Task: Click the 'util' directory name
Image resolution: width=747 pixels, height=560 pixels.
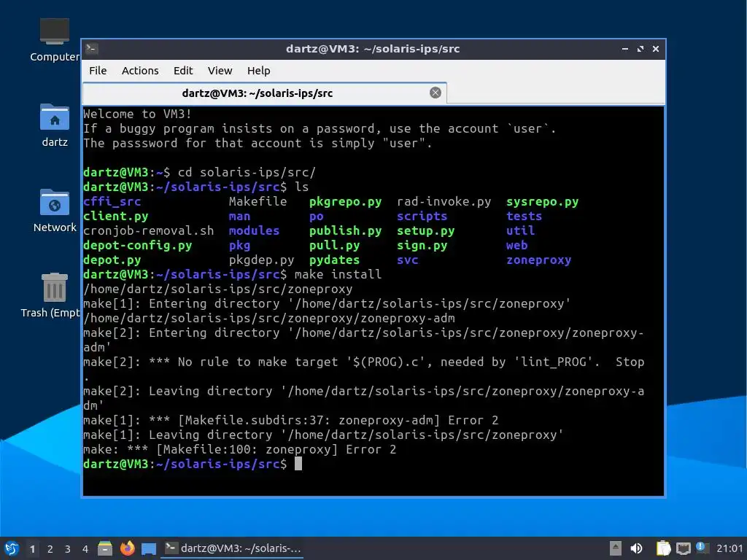Action: click(x=521, y=230)
